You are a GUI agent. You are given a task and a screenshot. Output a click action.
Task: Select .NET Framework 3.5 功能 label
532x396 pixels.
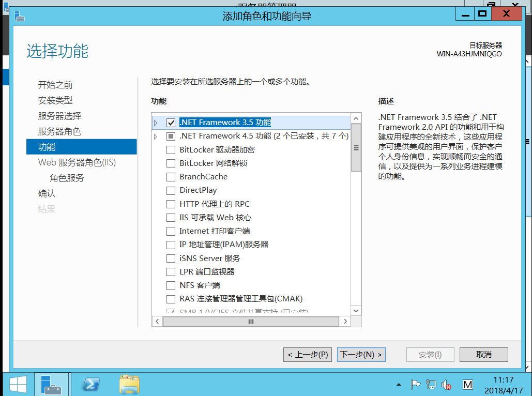225,122
